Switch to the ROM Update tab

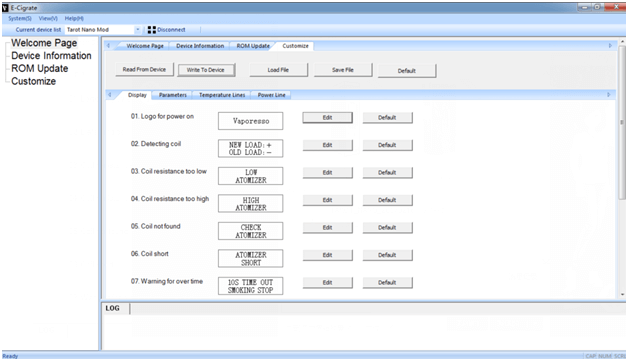click(253, 46)
